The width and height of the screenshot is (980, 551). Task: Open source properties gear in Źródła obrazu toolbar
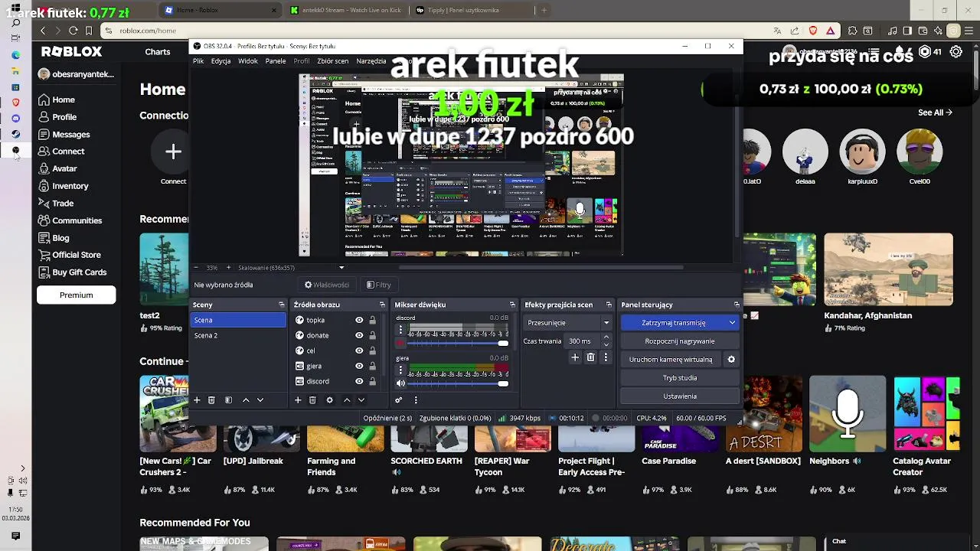[329, 400]
